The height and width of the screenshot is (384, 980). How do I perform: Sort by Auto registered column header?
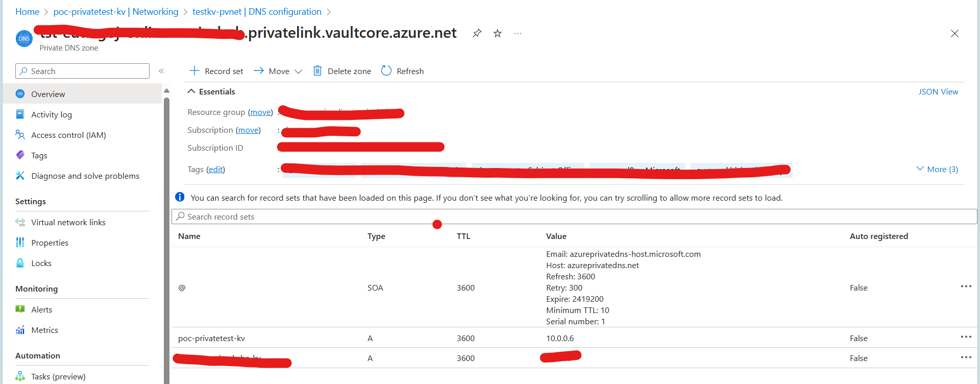pos(879,236)
